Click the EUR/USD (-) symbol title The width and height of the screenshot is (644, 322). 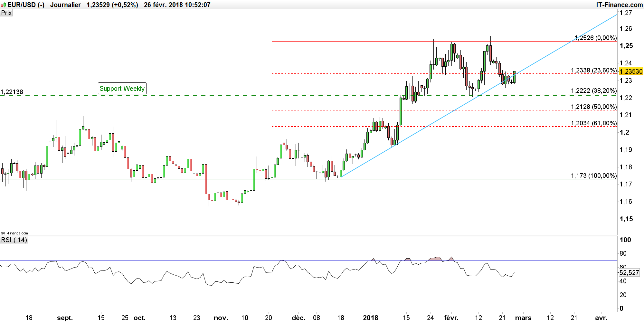pos(26,5)
